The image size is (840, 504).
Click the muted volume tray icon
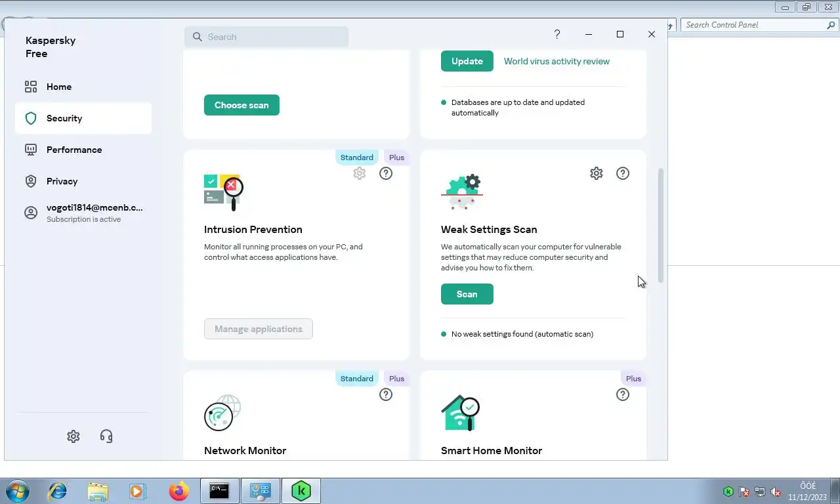[x=776, y=492]
